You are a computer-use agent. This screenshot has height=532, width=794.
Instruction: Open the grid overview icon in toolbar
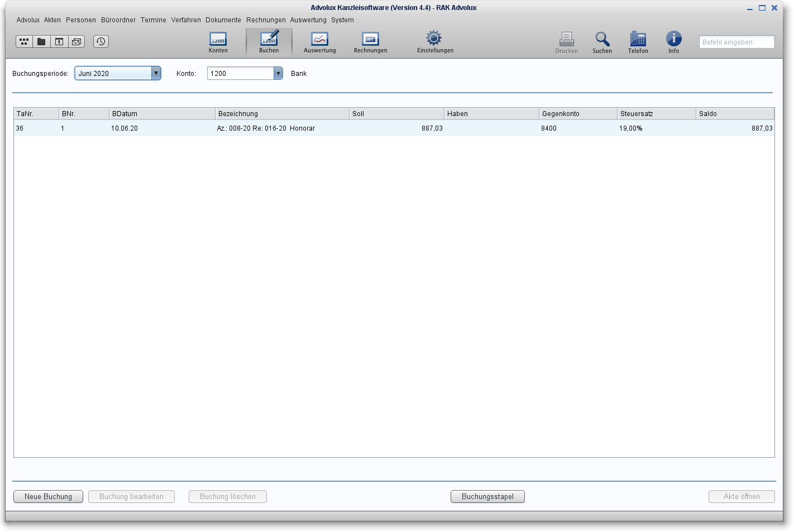[24, 41]
